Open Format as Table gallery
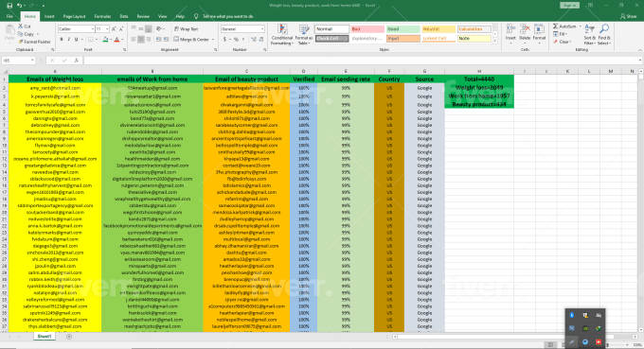This screenshot has width=644, height=349. [304, 34]
